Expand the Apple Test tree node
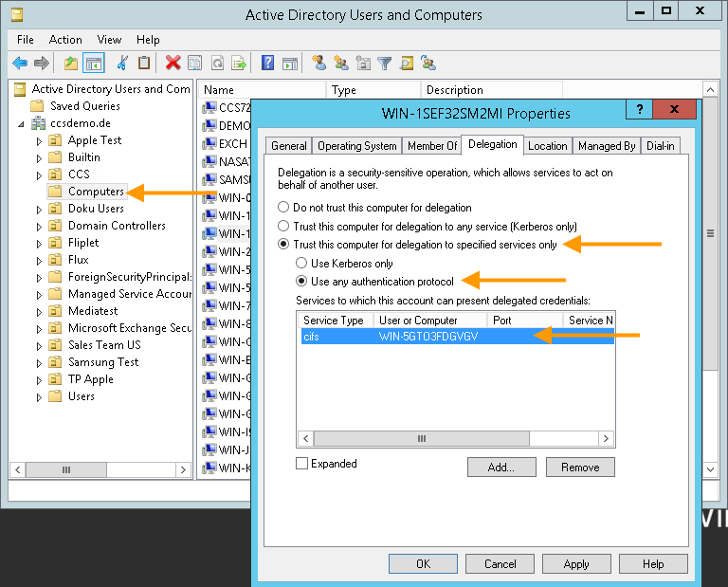 click(x=39, y=141)
